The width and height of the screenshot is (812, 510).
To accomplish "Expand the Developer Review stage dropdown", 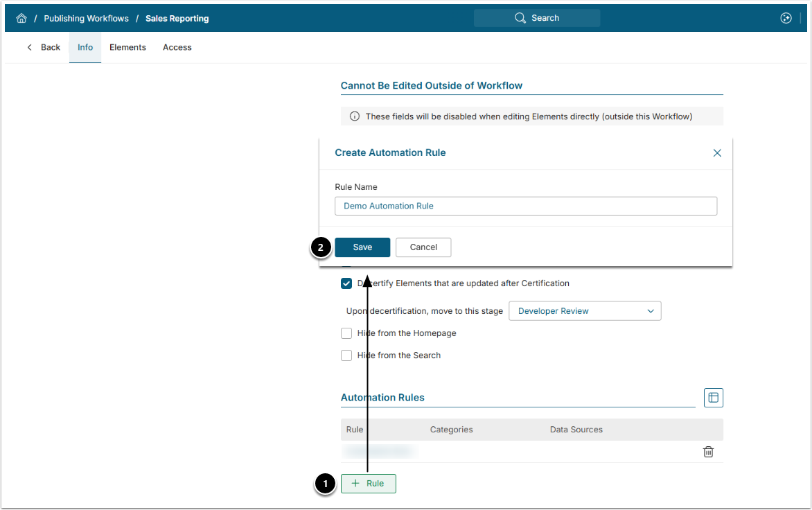I will click(x=585, y=311).
